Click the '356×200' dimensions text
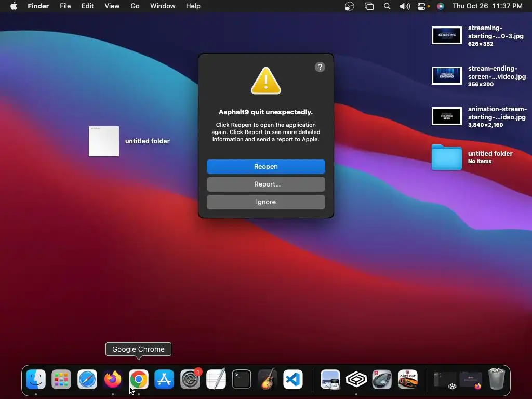Image resolution: width=532 pixels, height=399 pixels. click(x=481, y=84)
